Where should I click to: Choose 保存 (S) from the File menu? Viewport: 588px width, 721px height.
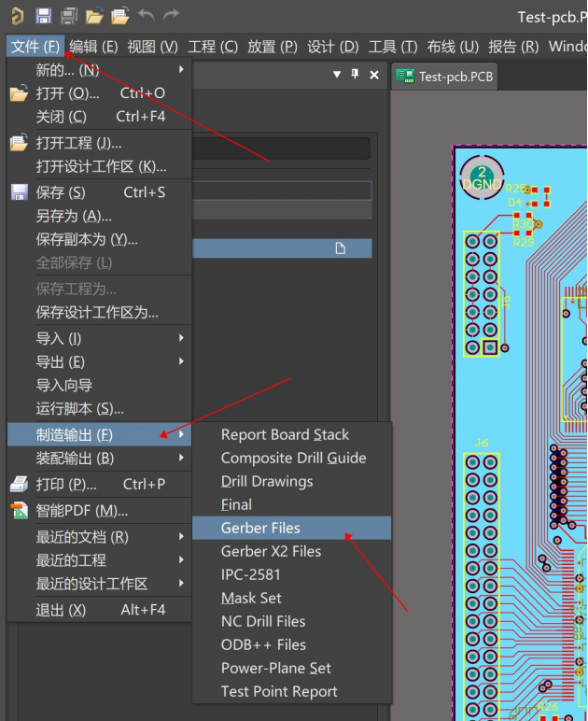click(x=99, y=192)
